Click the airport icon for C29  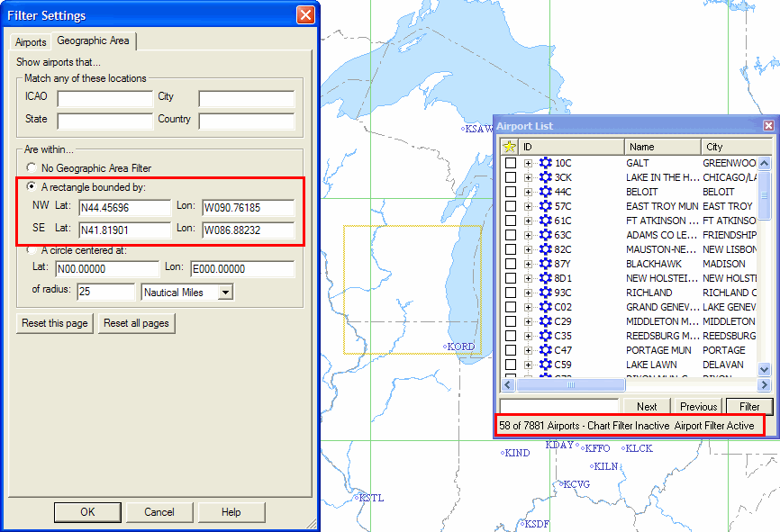[546, 321]
